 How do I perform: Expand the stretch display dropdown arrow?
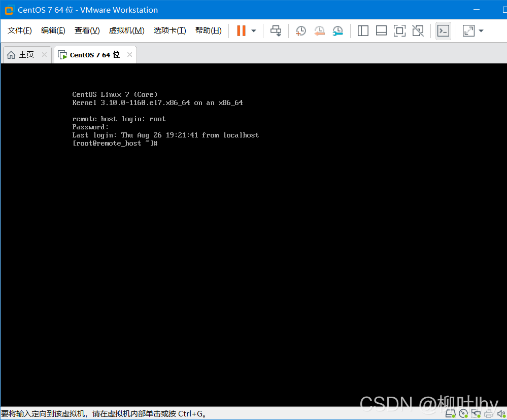(x=481, y=31)
